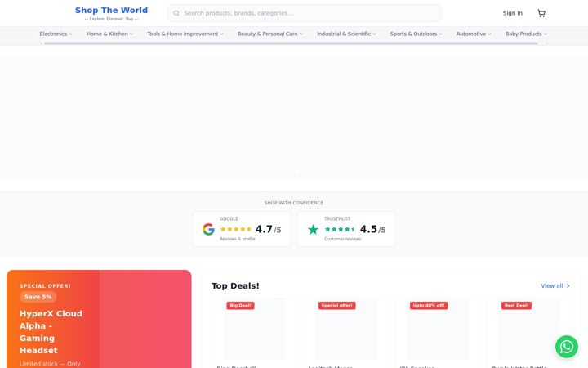View all top deals

tap(555, 285)
